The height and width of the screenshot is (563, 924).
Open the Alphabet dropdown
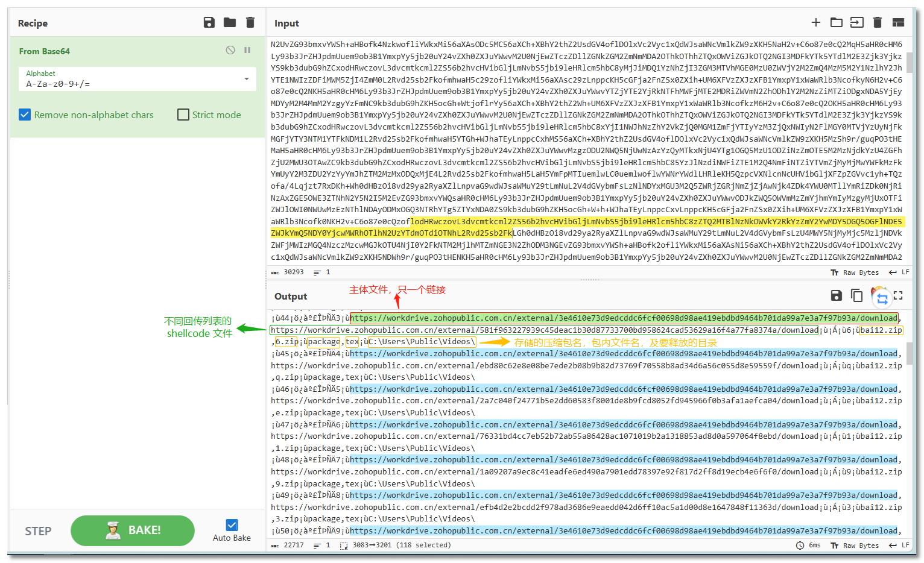pyautogui.click(x=247, y=79)
